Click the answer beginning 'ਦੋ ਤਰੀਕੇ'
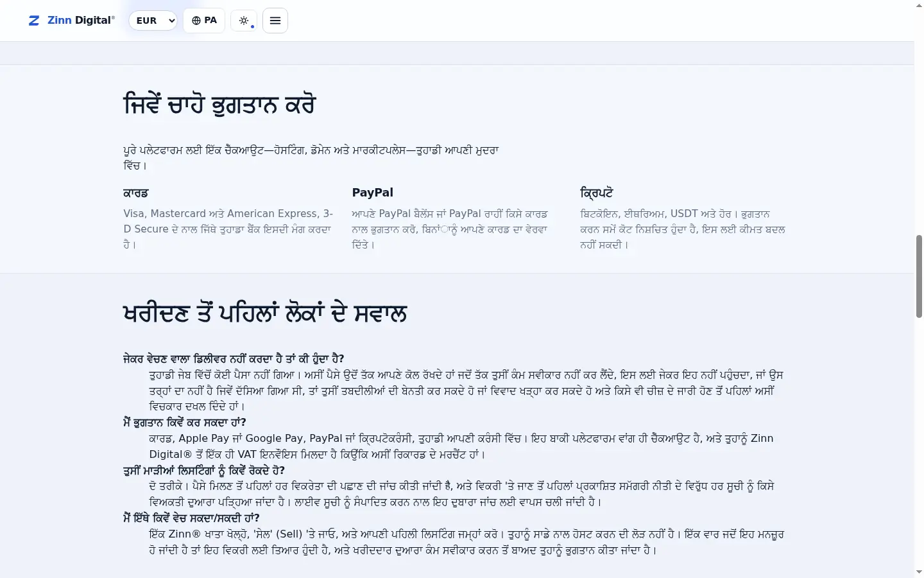 coord(461,495)
